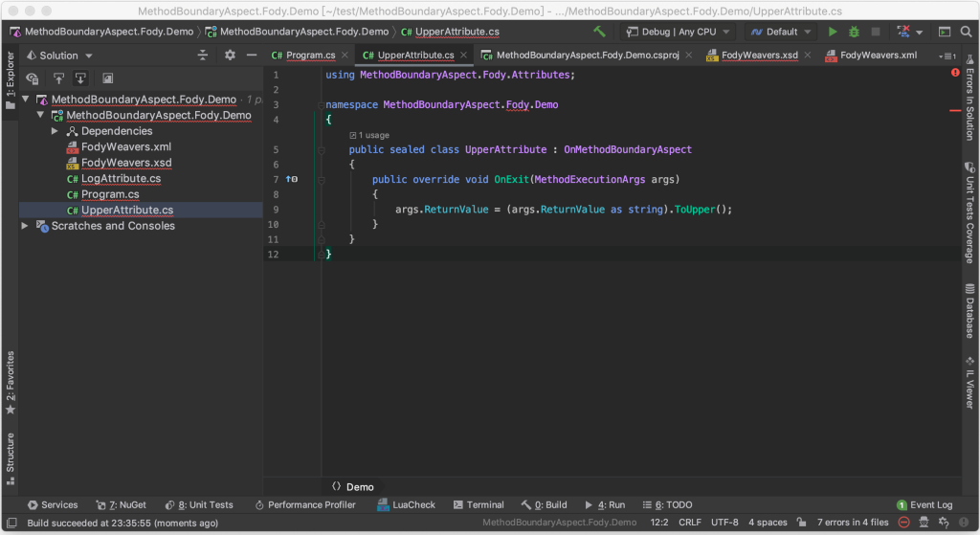Select Program.cs in solution tree

tap(110, 193)
